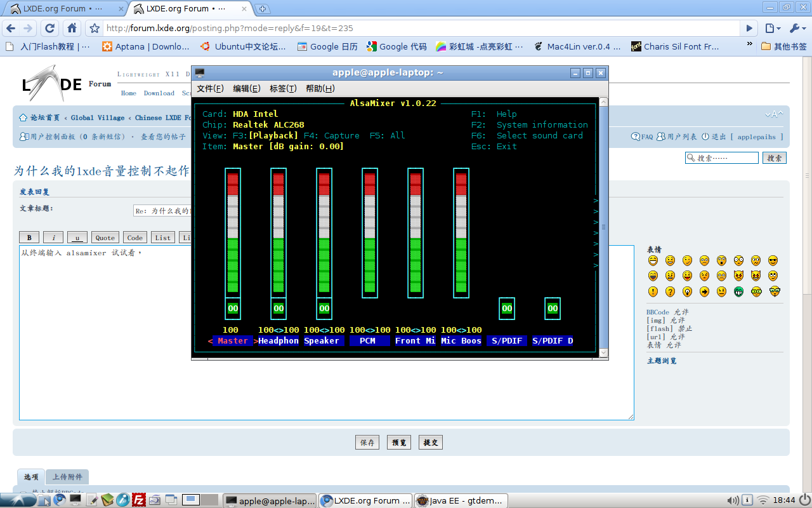Insert the green grinning smiley
The image size is (812, 508).
coord(738,292)
